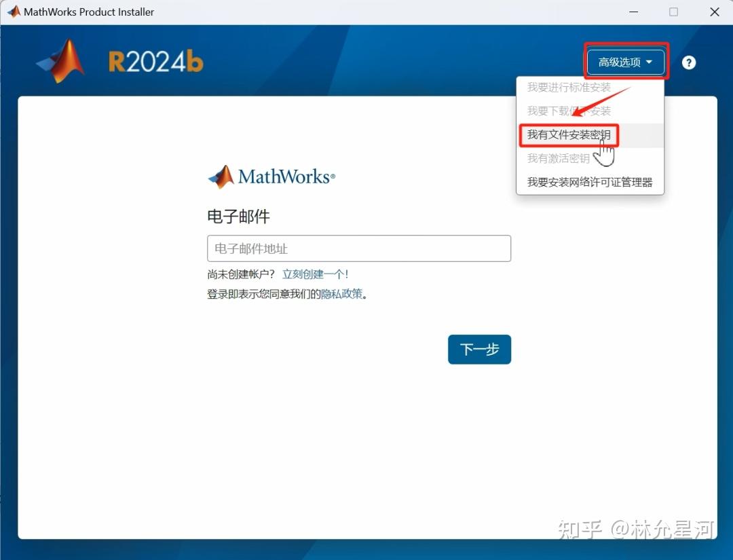The height and width of the screenshot is (560, 733).
Task: View the 隐私政策 privacy policy link
Action: (x=341, y=293)
